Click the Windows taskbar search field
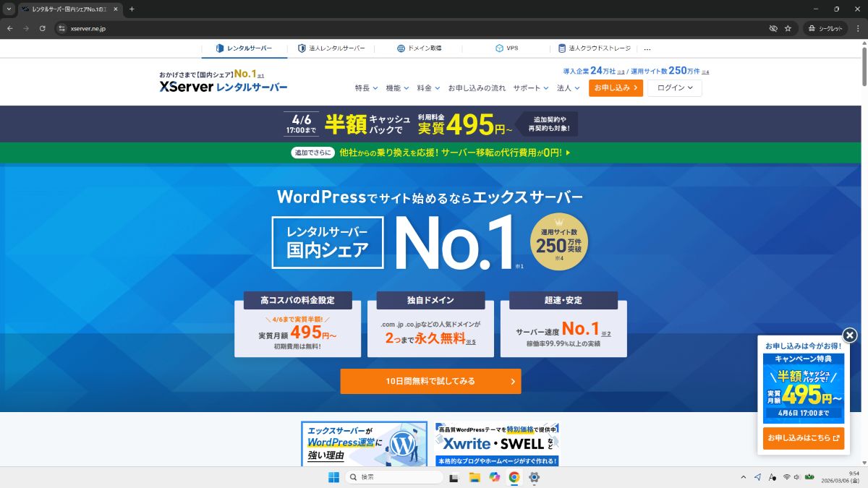Screen dimensions: 868x488 coord(394,477)
